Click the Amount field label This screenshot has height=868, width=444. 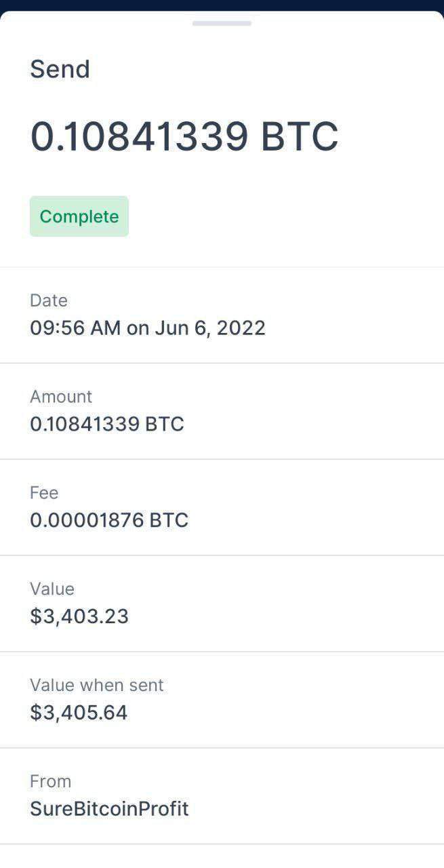pos(61,397)
